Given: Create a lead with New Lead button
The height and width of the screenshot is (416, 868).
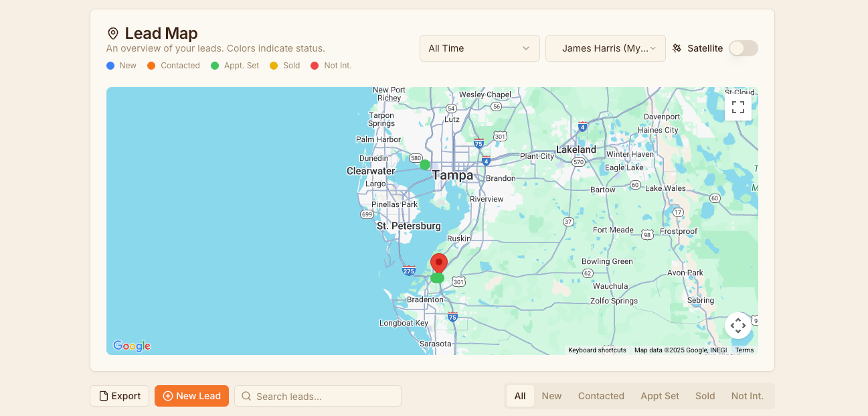Looking at the screenshot, I should (191, 396).
